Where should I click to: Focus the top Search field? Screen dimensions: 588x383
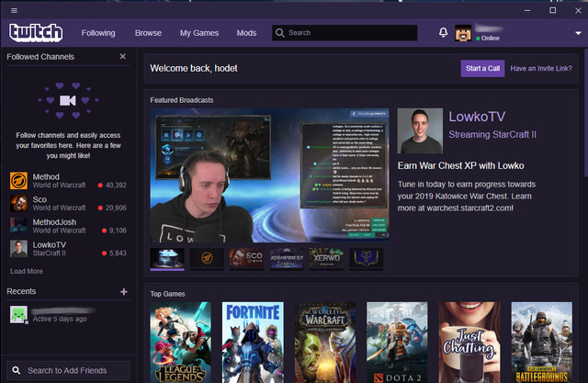click(x=345, y=32)
